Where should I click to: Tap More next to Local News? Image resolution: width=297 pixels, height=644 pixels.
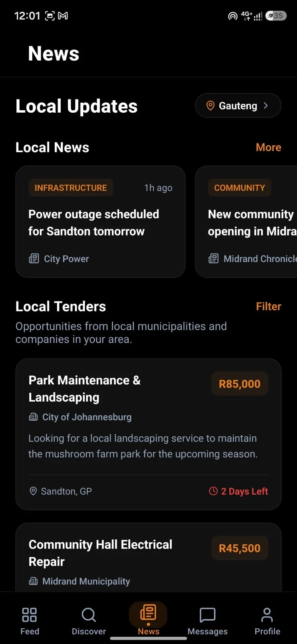[268, 147]
